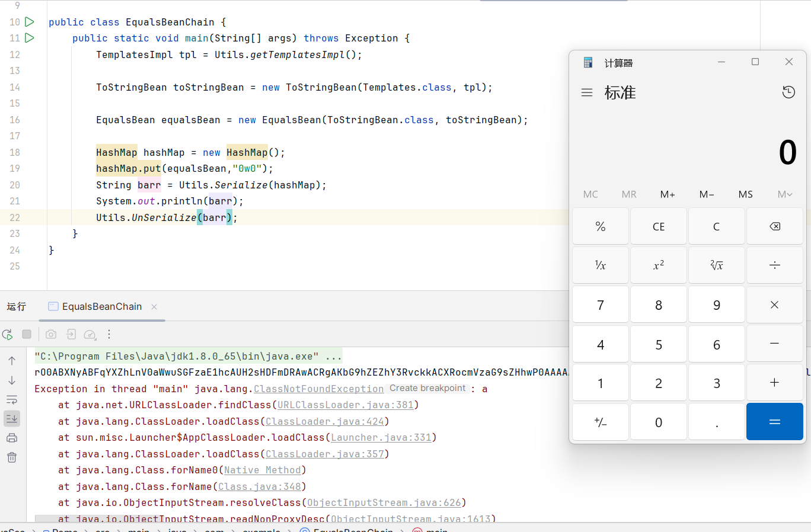Click the ClassNotFoundException link in console
Screen dimensions: 811x532
click(319, 389)
